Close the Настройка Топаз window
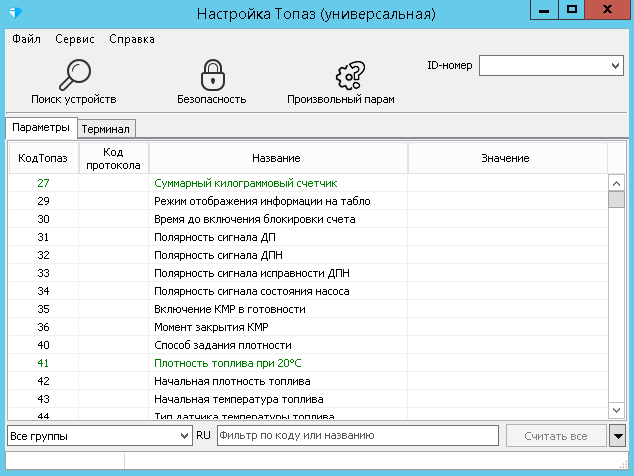This screenshot has height=476, width=634. tap(608, 9)
